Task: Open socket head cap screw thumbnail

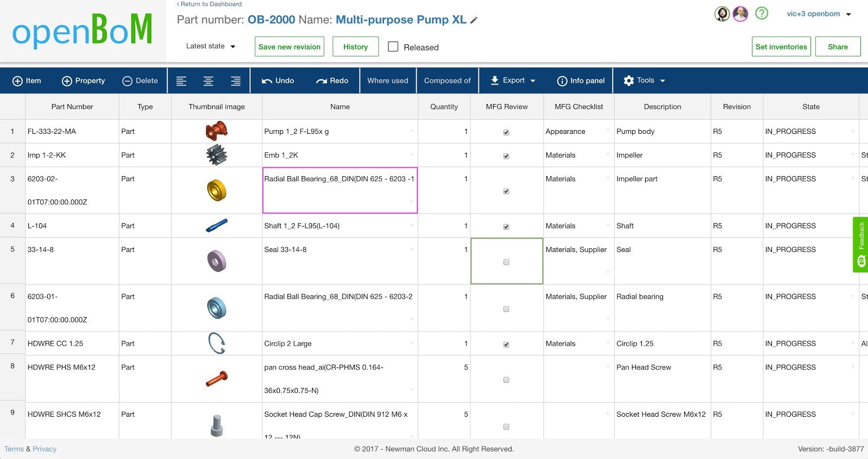Action: tap(216, 425)
